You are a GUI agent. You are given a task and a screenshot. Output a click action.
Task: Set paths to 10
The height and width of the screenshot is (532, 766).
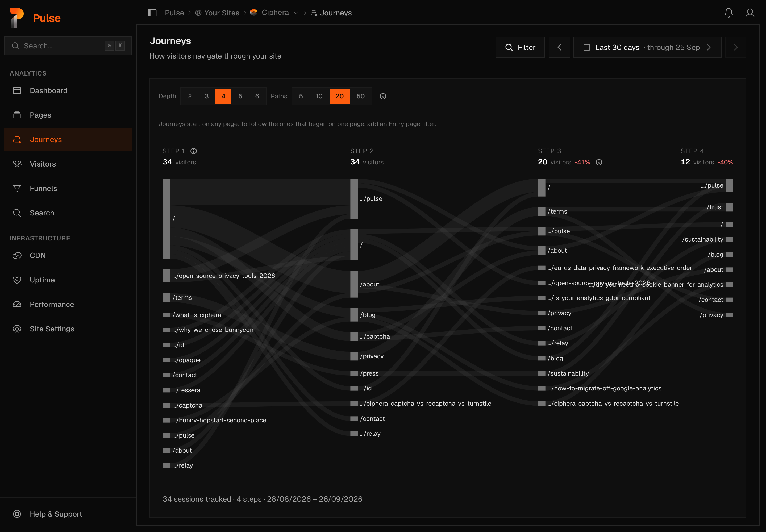click(319, 96)
